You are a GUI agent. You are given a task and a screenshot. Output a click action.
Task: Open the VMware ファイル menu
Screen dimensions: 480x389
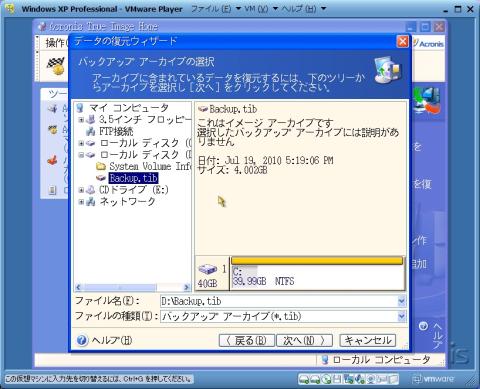coord(216,9)
